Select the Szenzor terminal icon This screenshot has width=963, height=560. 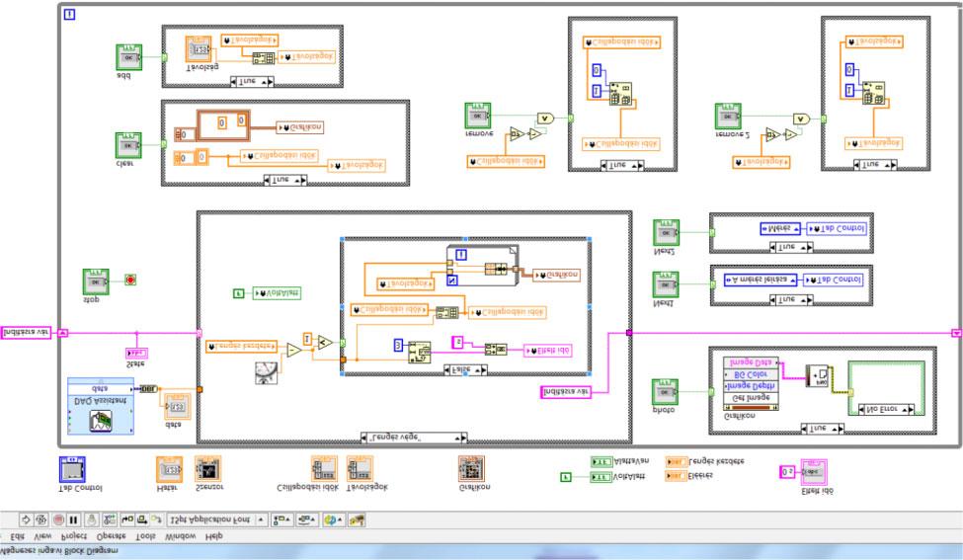pos(208,469)
